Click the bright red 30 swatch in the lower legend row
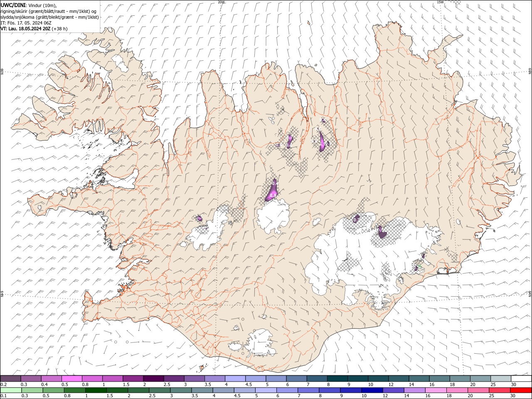Image resolution: width=532 pixels, height=399 pixels. tap(521, 390)
